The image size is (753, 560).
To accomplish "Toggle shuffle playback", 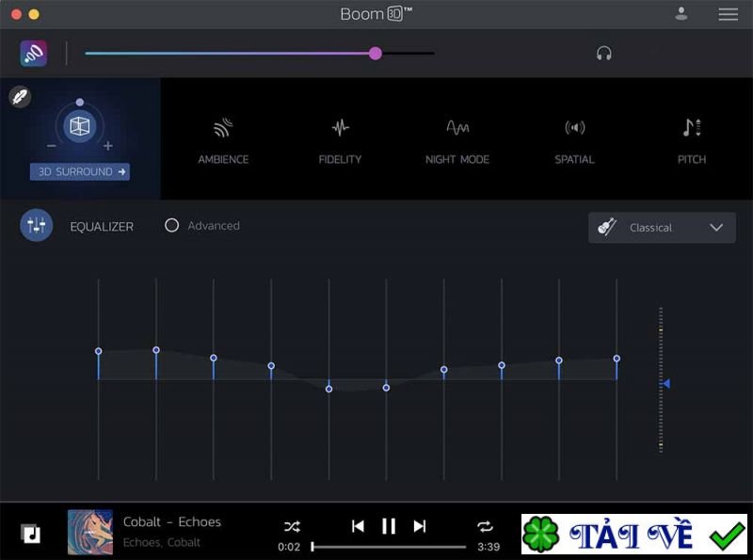I will [x=292, y=526].
